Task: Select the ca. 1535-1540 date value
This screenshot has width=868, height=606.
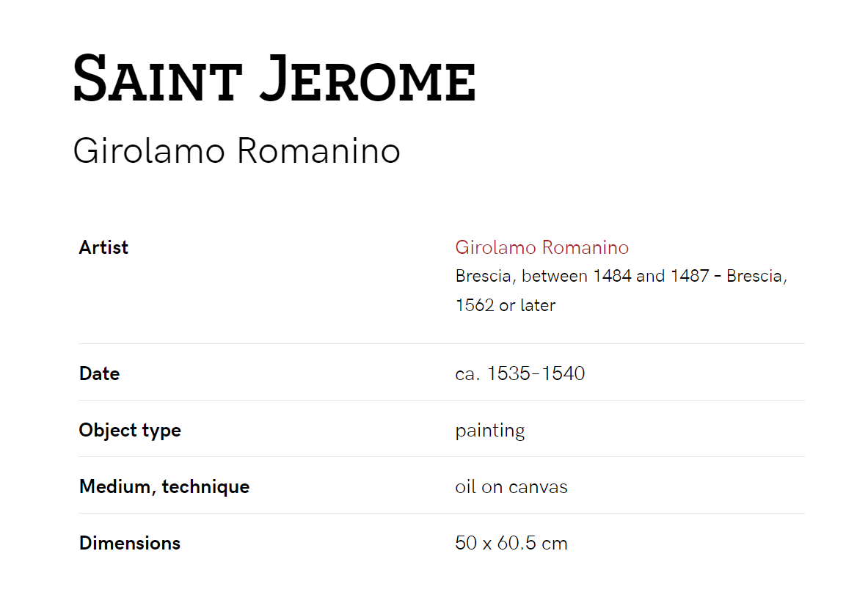Action: coord(519,373)
